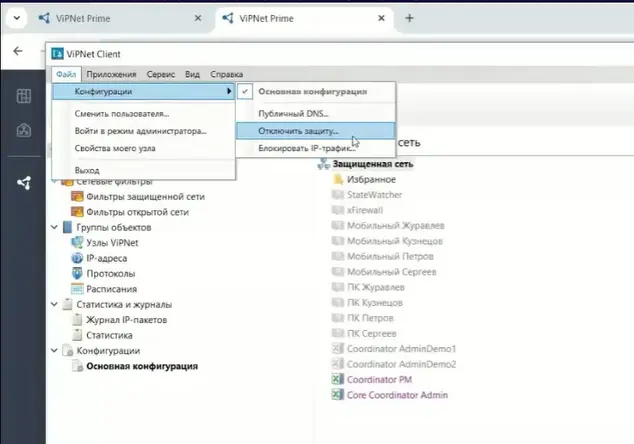Open the Приложения menu
This screenshot has width=634, height=444.
111,74
